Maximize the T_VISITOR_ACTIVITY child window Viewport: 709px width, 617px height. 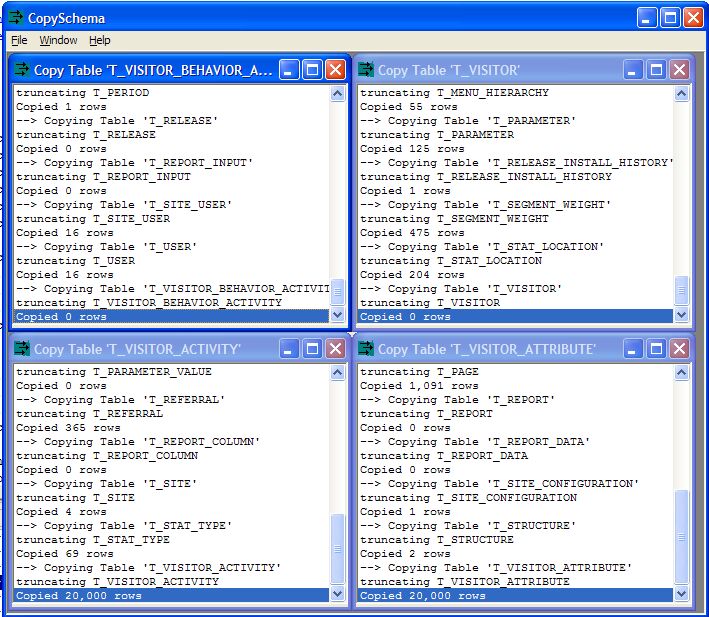pyautogui.click(x=312, y=349)
